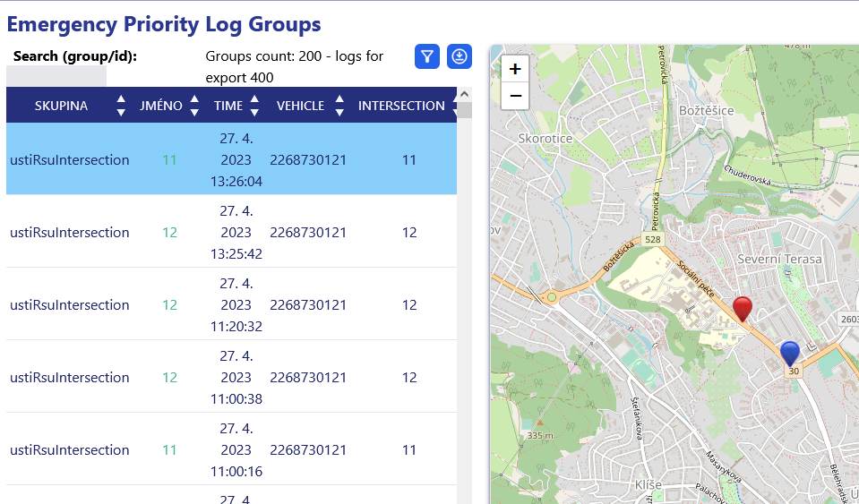Click the INTERSECTION column header
The image size is (859, 504).
pyautogui.click(x=401, y=106)
